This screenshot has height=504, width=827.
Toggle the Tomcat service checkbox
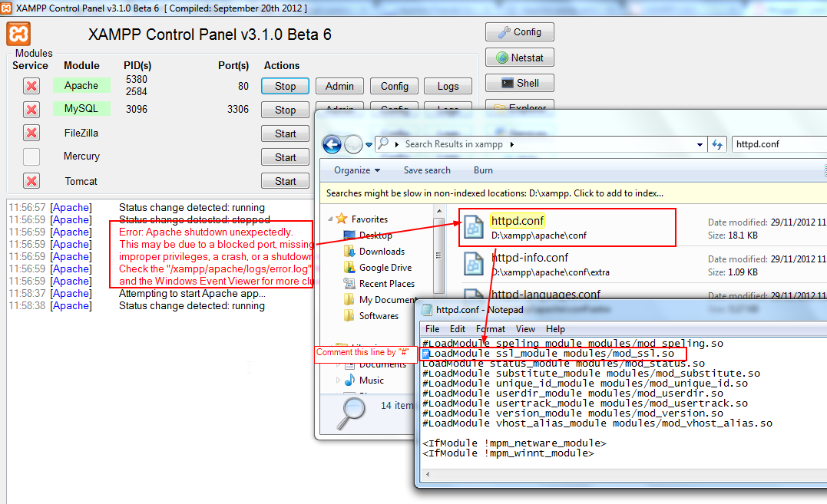pyautogui.click(x=31, y=181)
